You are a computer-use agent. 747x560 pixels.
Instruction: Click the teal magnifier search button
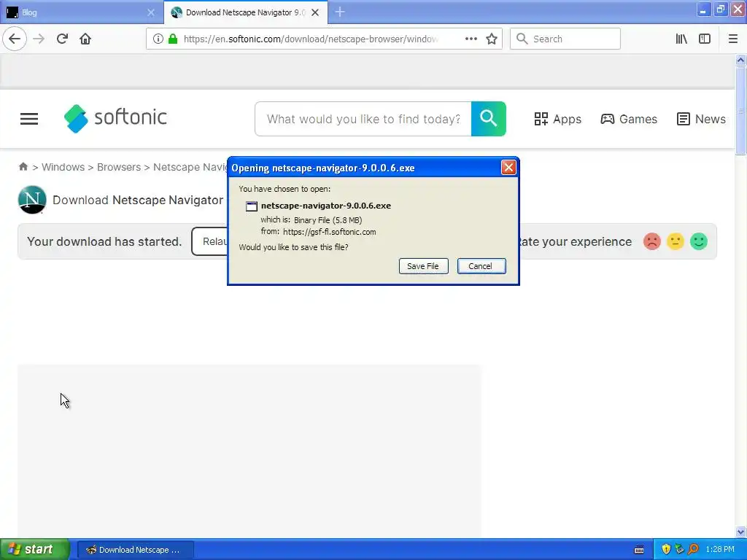click(488, 119)
